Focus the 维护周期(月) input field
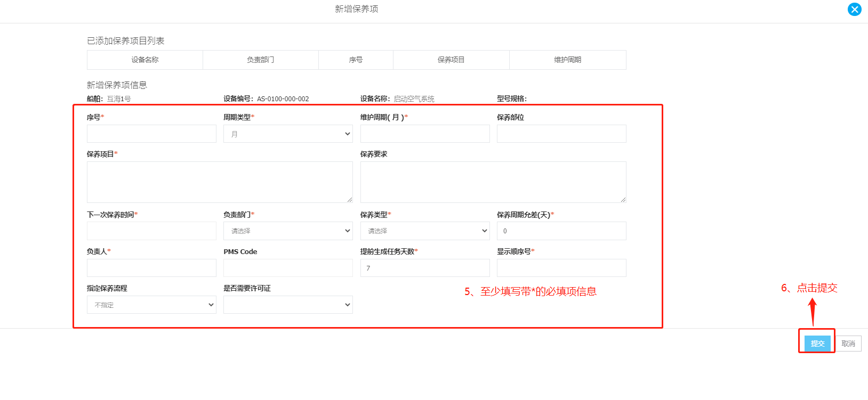 (x=425, y=134)
